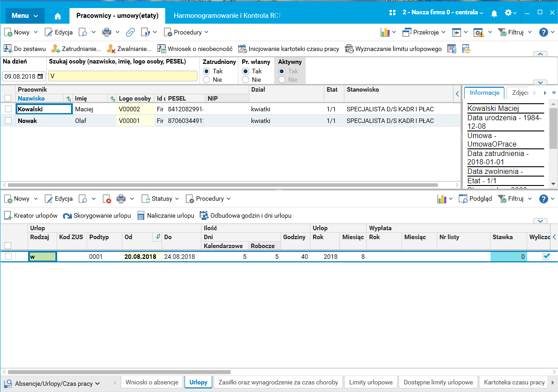The width and height of the screenshot is (558, 392).
Task: Click the magnifier preview icon in top toolbar
Action: tap(83, 32)
